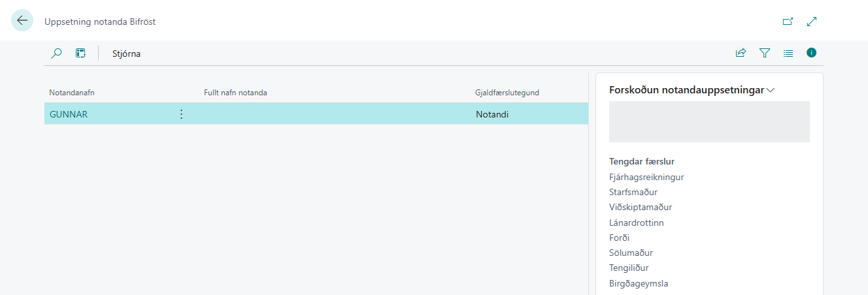Open row options for GUNNAR

click(x=181, y=114)
